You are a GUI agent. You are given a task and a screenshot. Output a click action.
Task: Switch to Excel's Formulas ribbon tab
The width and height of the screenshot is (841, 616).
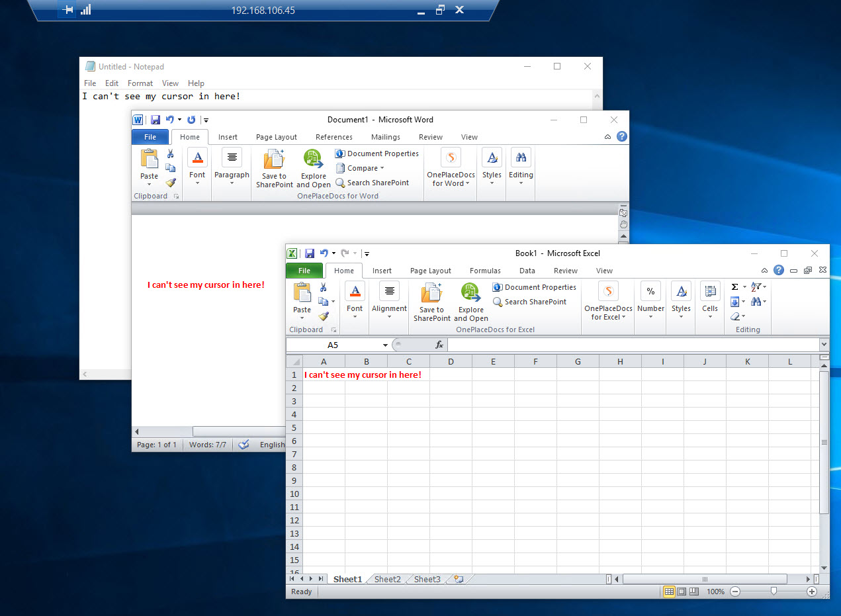[485, 271]
